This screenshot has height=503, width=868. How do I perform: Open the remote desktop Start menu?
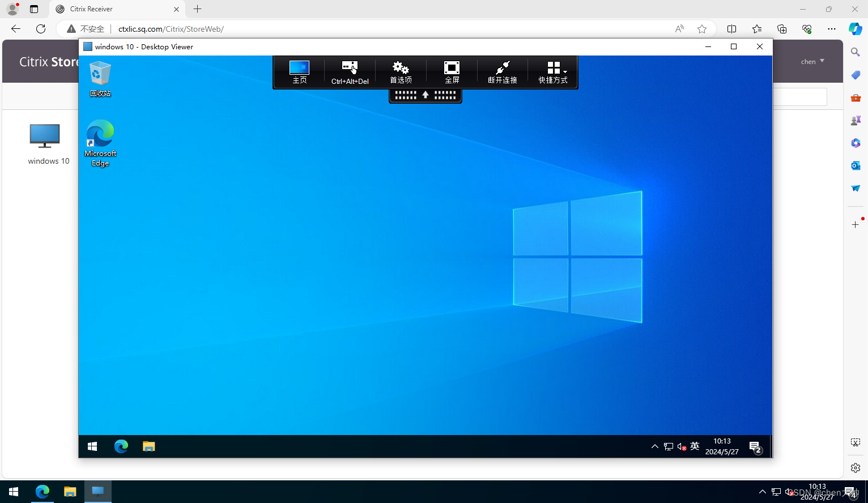[x=92, y=446]
